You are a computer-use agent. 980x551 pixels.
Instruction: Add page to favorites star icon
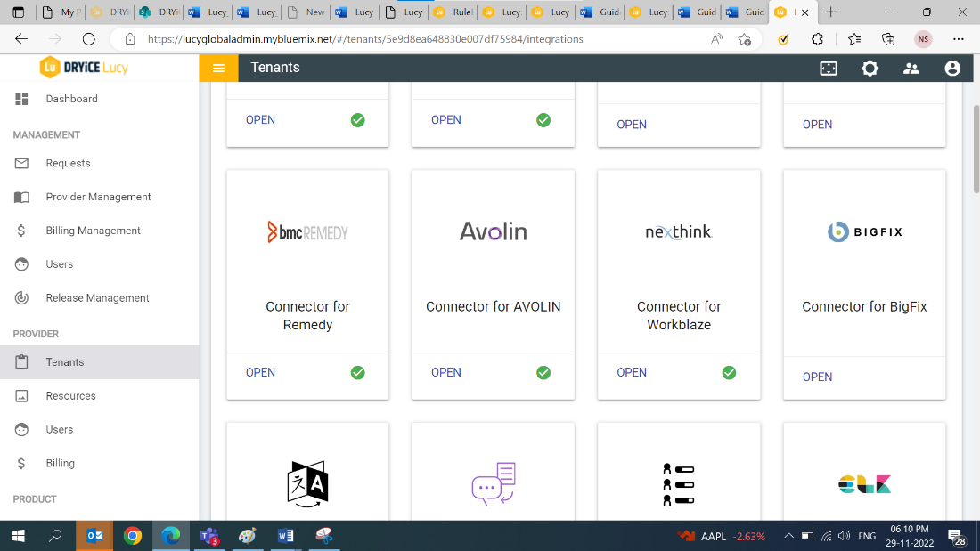[x=744, y=39]
